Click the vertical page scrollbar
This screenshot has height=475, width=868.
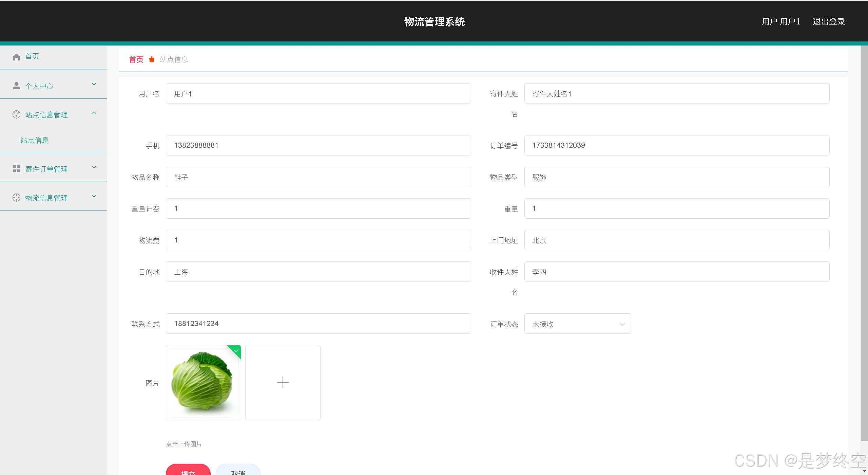[x=864, y=238]
